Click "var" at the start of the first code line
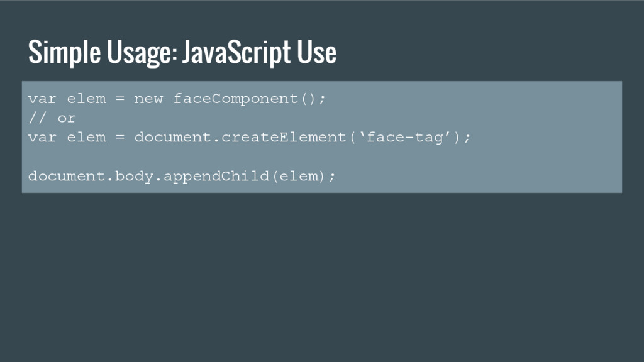The image size is (644, 362). pos(42,99)
